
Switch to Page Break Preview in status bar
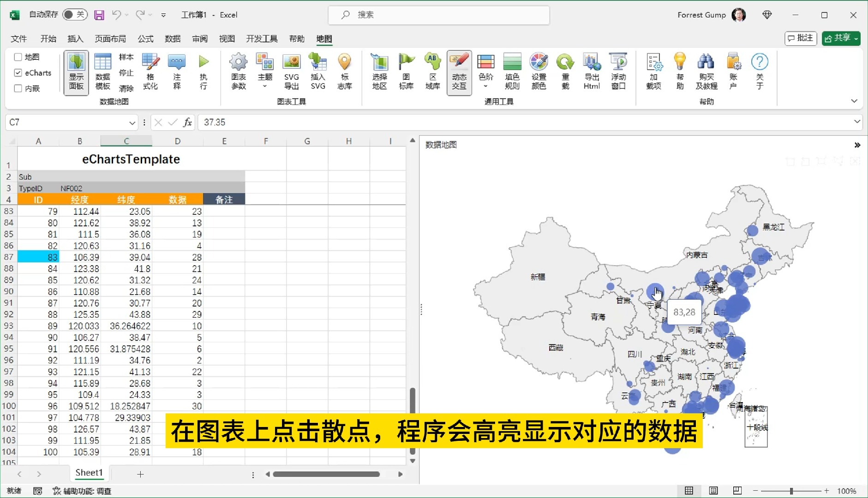(x=737, y=491)
